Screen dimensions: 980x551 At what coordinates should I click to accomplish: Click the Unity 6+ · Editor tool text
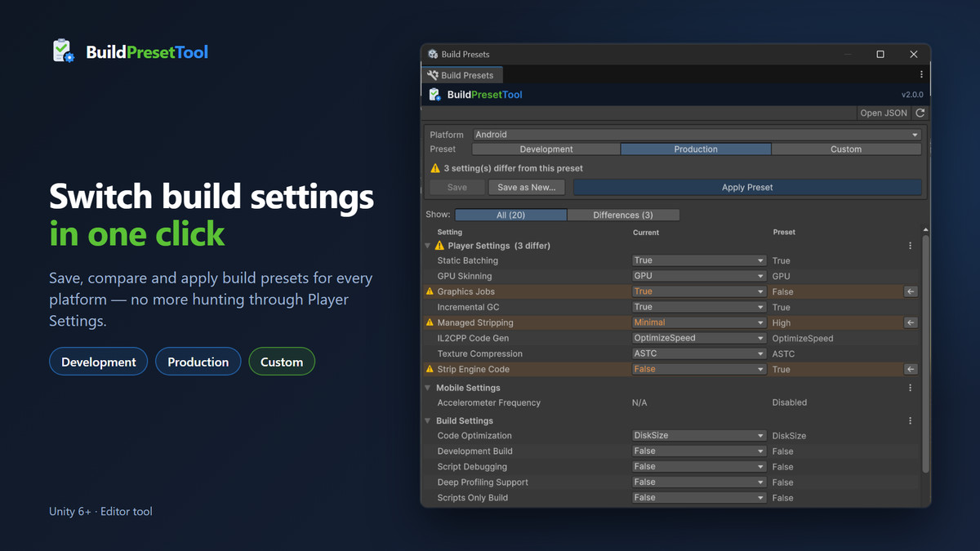100,512
